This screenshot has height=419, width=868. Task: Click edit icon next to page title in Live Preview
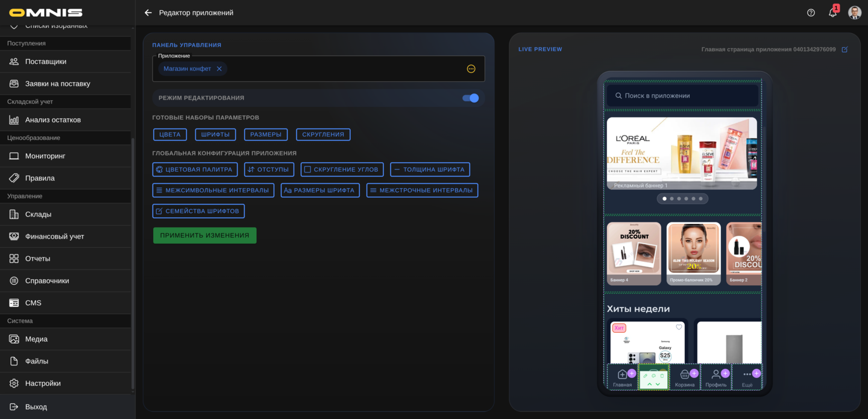[844, 49]
